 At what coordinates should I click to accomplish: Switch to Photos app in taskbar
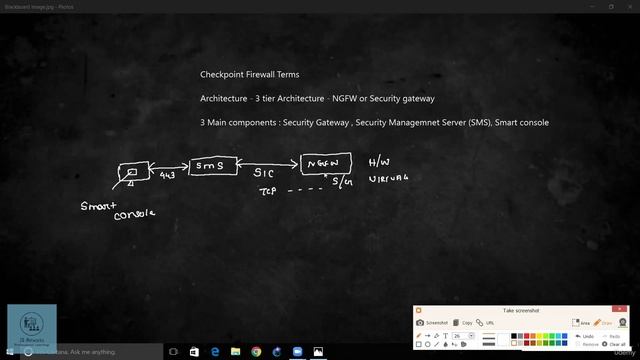coord(318,352)
